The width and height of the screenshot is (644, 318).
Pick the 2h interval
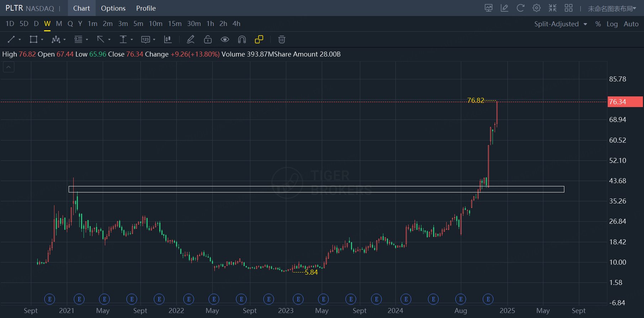(x=223, y=24)
